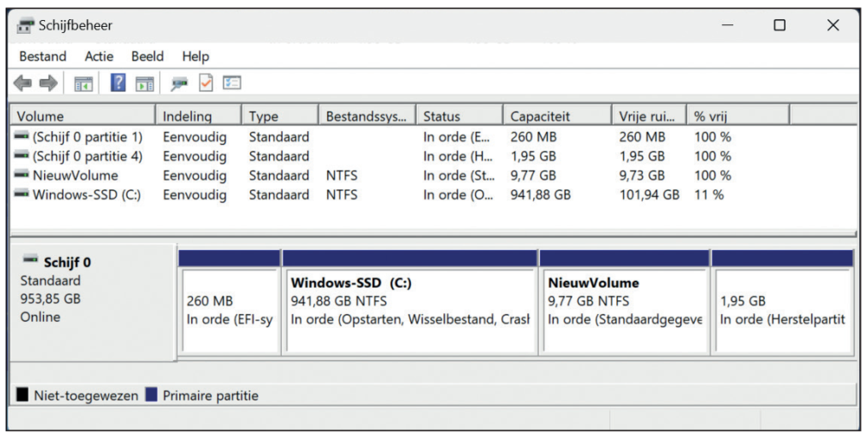
Task: Open the Beeld menu
Action: (147, 56)
